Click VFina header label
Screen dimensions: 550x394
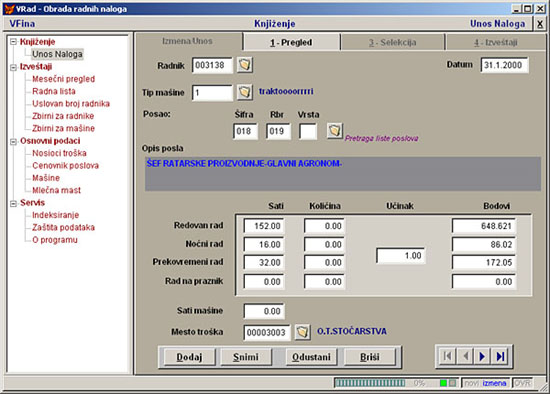pos(22,24)
